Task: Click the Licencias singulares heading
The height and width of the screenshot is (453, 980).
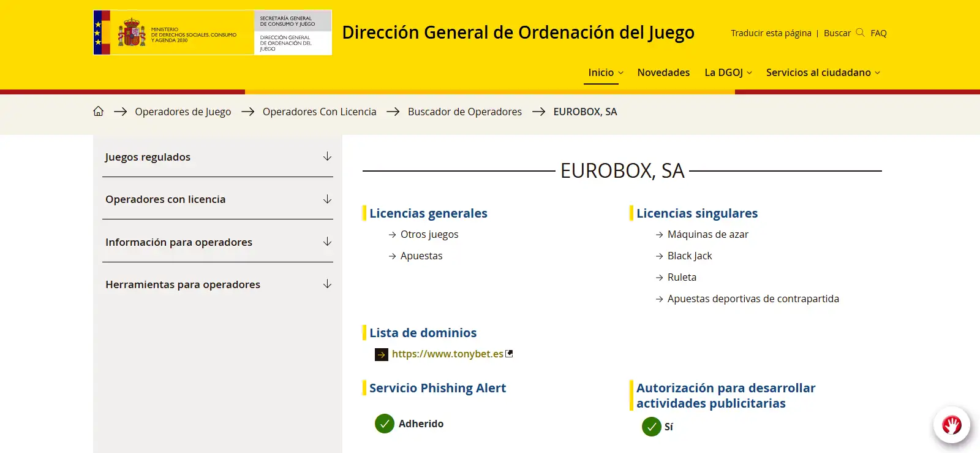Action: click(697, 213)
